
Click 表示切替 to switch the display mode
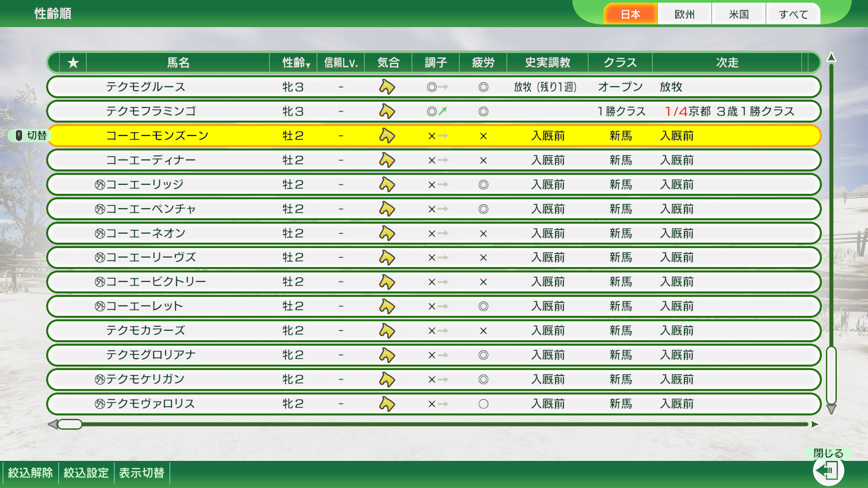pyautogui.click(x=142, y=472)
